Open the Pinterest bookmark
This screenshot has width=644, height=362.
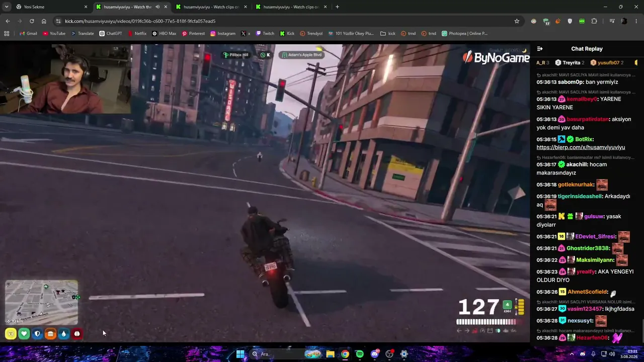click(x=193, y=34)
